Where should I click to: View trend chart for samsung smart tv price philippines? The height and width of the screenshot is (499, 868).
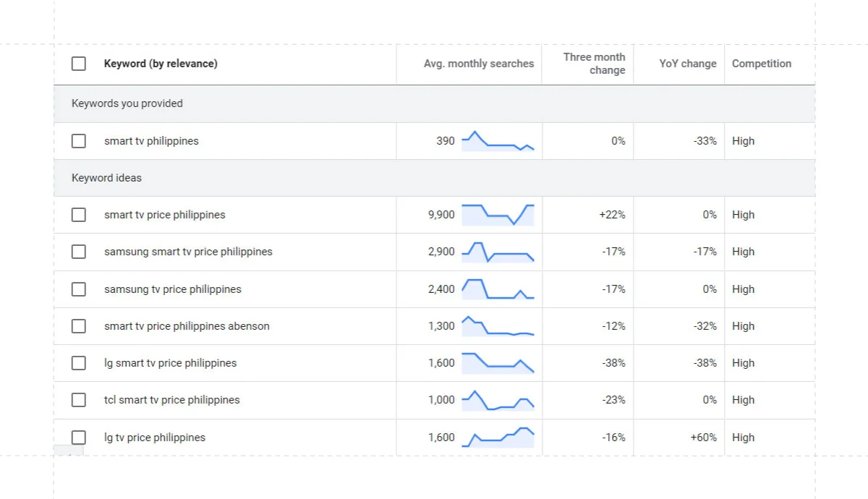point(498,252)
